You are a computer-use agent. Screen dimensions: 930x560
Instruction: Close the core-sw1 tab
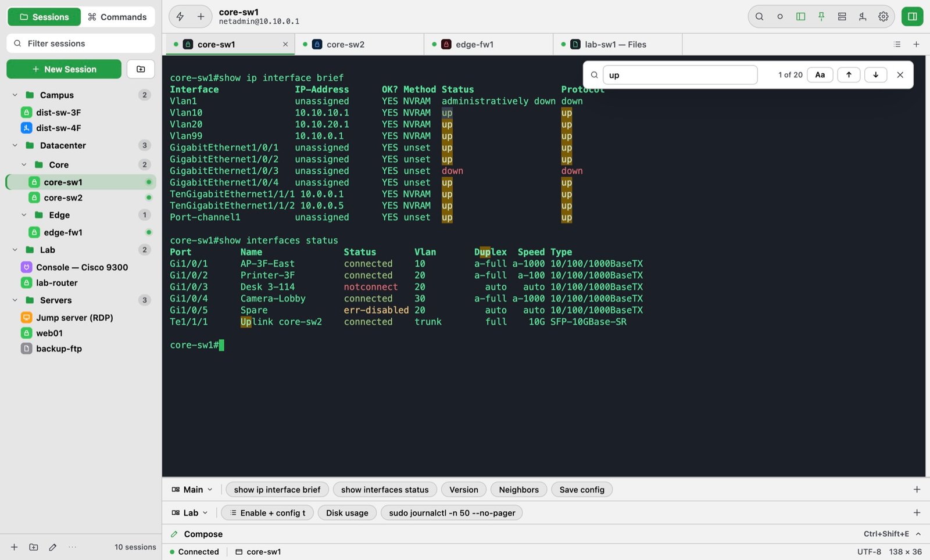tap(285, 44)
